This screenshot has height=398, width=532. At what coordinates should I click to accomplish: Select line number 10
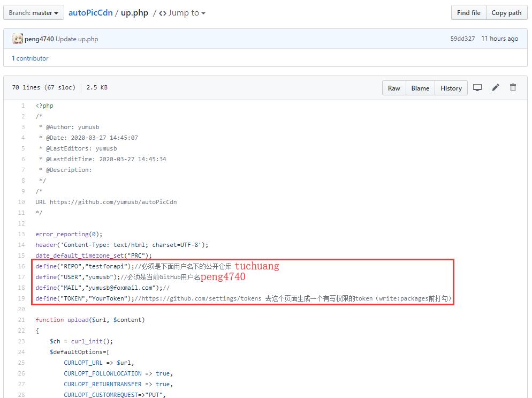21,202
